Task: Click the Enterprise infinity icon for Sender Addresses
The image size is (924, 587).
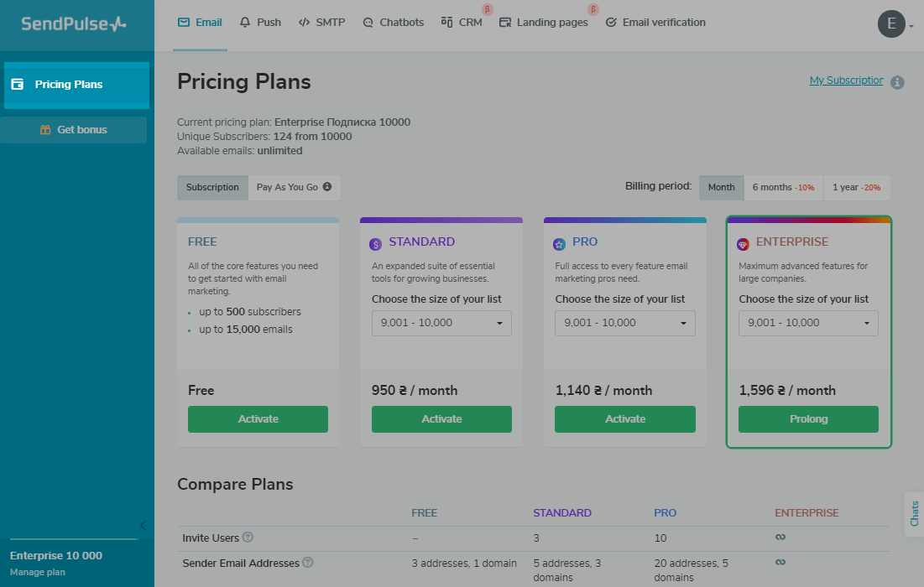Action: [x=780, y=563]
